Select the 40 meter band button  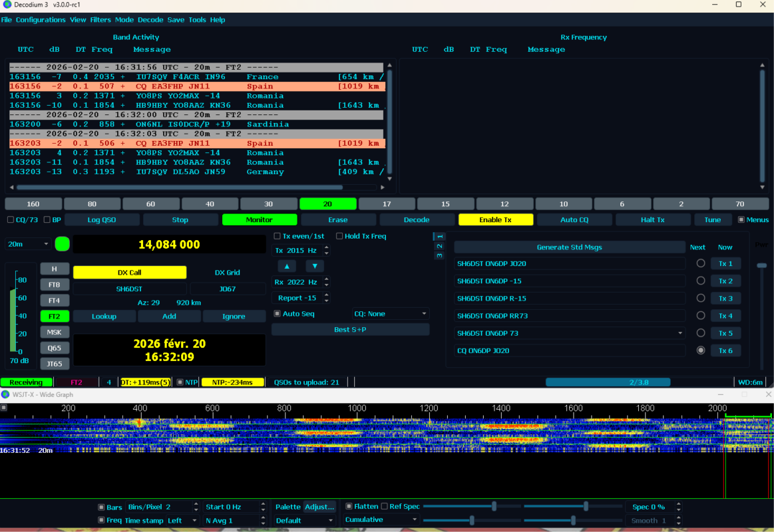210,203
